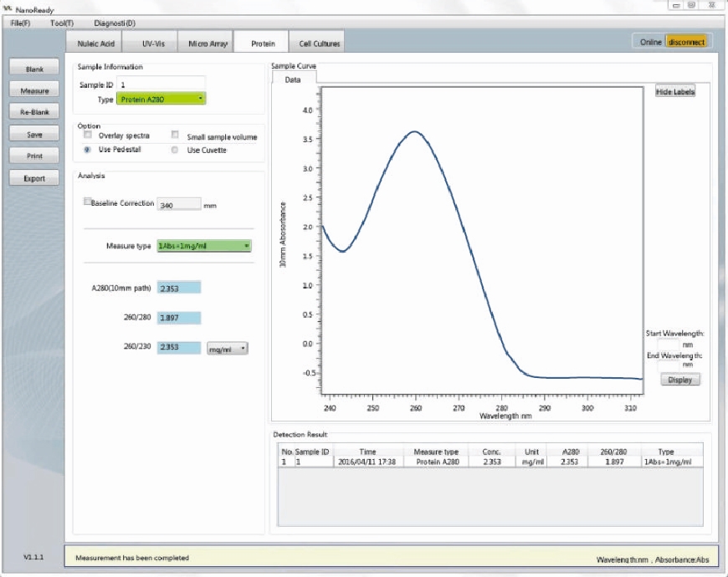Screen dimensions: 728x577
Task: Click the Start Wavelength input field
Action: [x=669, y=345]
